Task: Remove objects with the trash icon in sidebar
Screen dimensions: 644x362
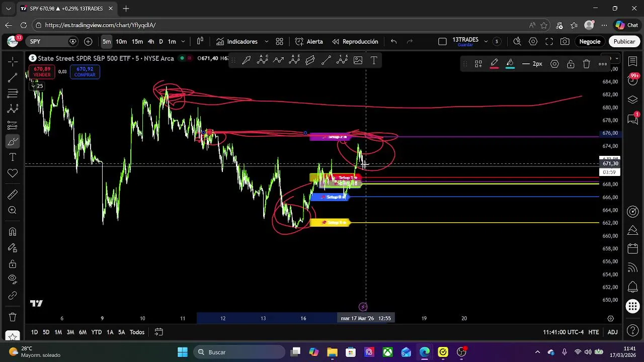Action: 13,317
